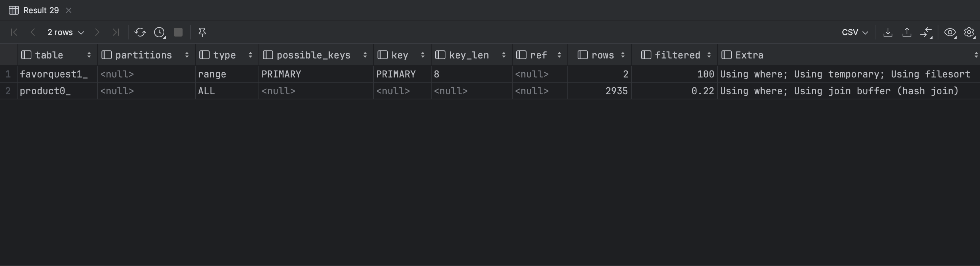Sort by the partitions column header
The image size is (980, 266).
(x=146, y=55)
